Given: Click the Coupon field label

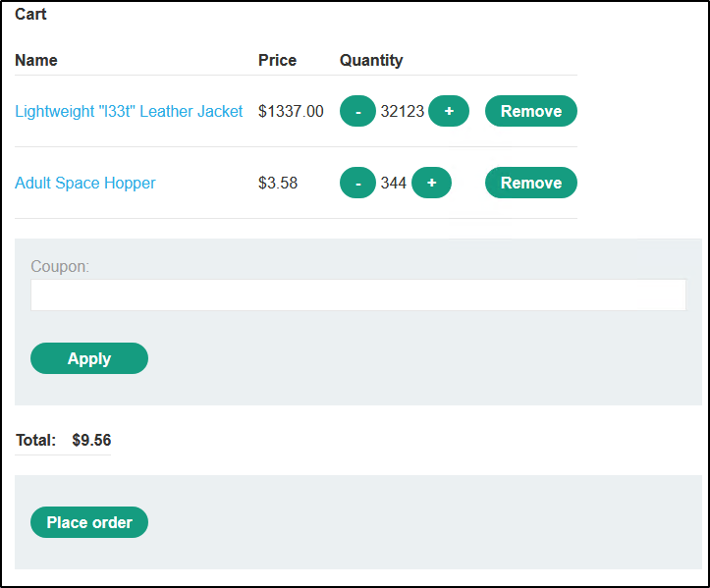Looking at the screenshot, I should click(x=60, y=266).
